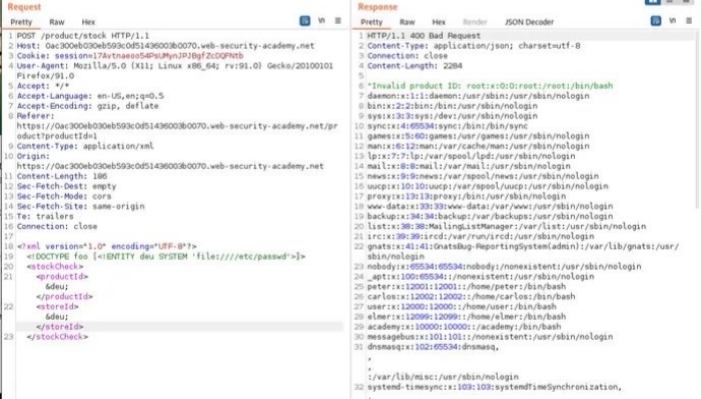702x399 pixels.
Task: Click the academy:x:10000 passwd entry
Action: pyautogui.click(x=464, y=327)
